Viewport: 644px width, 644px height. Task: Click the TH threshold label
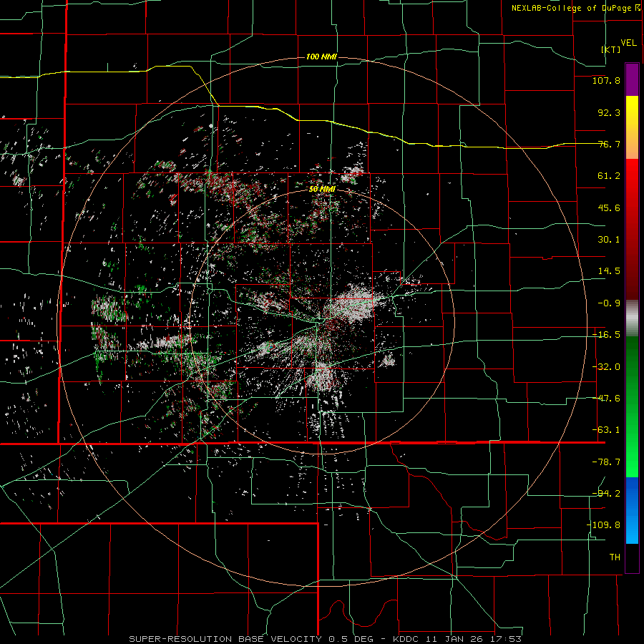[615, 557]
